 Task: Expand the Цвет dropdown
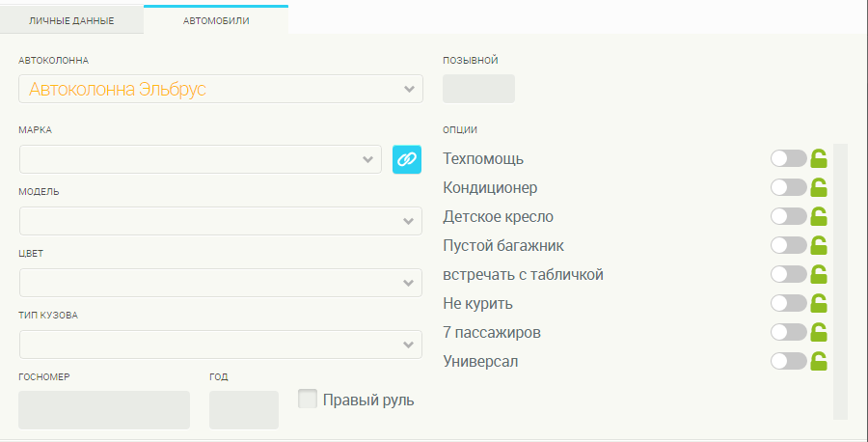pos(220,283)
